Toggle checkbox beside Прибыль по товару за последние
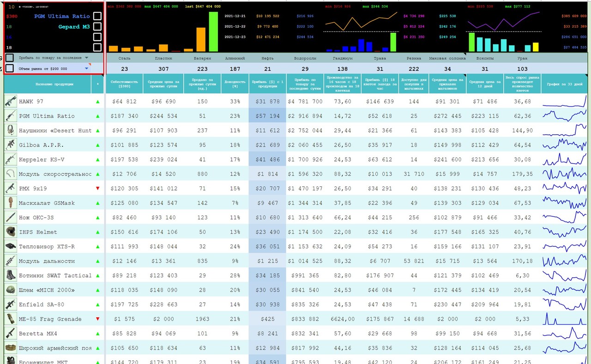The height and width of the screenshot is (364, 591). (x=9, y=58)
